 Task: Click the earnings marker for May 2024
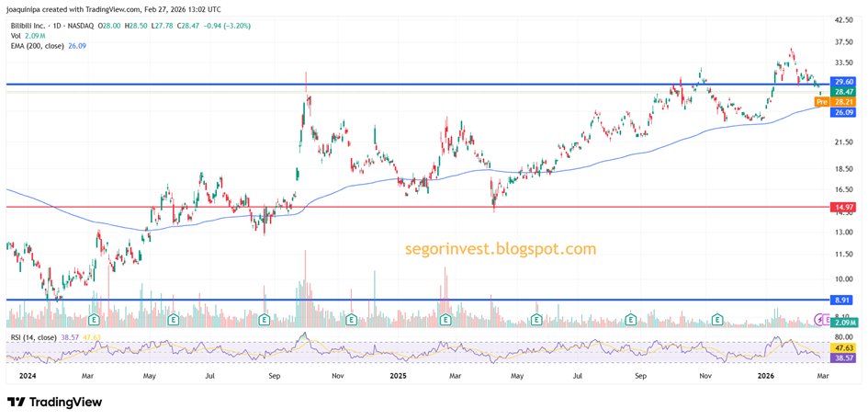(x=174, y=320)
